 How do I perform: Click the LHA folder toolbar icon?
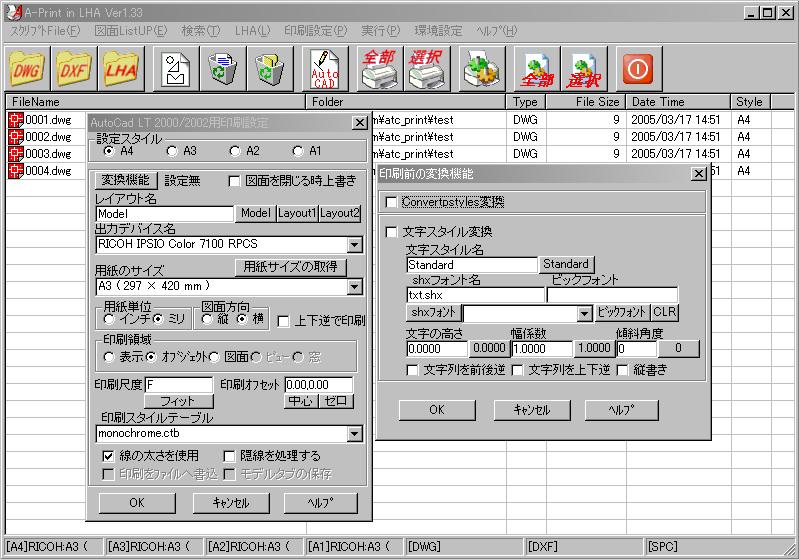(x=121, y=69)
